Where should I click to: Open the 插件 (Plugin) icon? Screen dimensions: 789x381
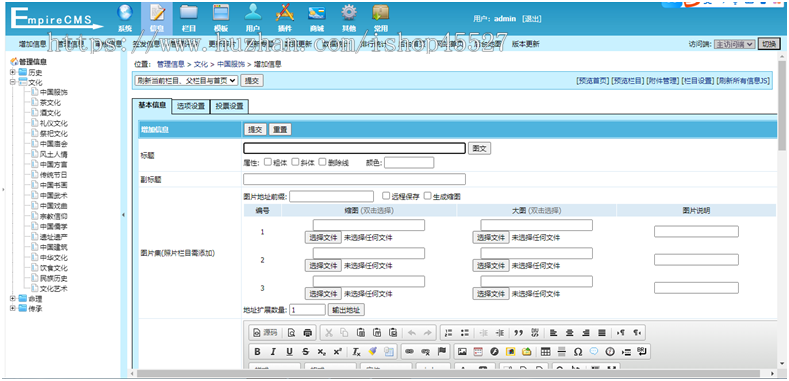click(284, 13)
